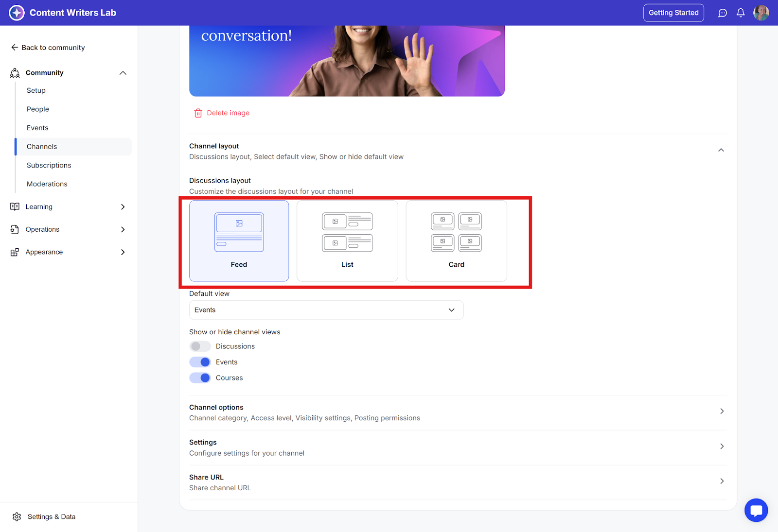Click the Feed layout illustration icon
This screenshot has height=532, width=778.
click(239, 232)
